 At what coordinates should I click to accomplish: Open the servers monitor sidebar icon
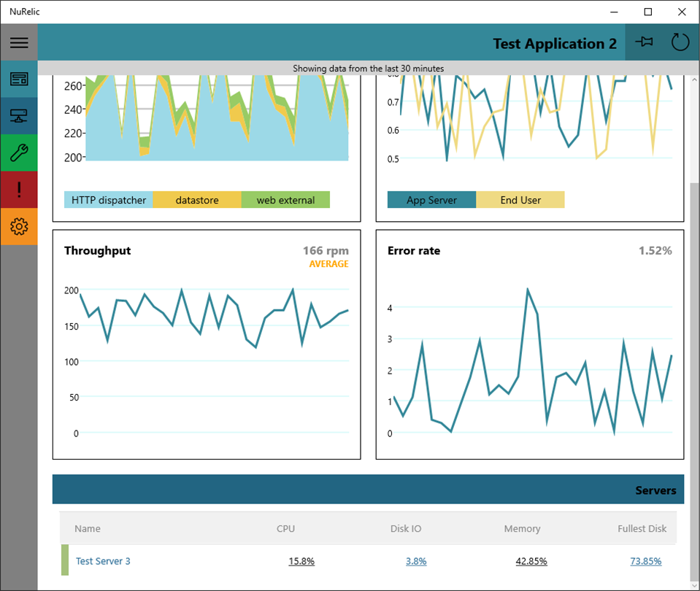[19, 116]
